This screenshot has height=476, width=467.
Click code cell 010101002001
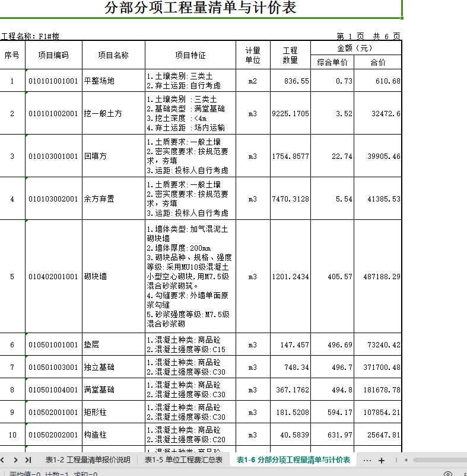coord(53,113)
